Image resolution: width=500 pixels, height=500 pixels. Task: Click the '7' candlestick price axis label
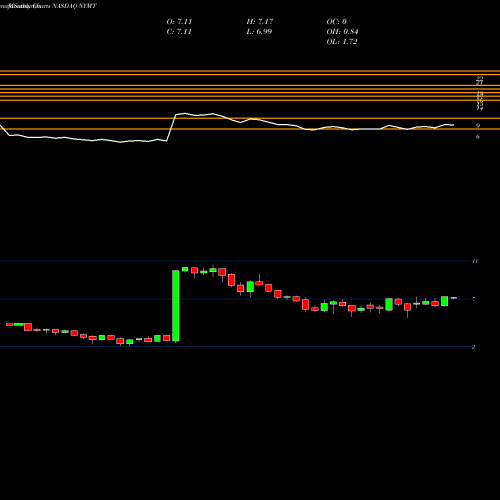pos(474,299)
